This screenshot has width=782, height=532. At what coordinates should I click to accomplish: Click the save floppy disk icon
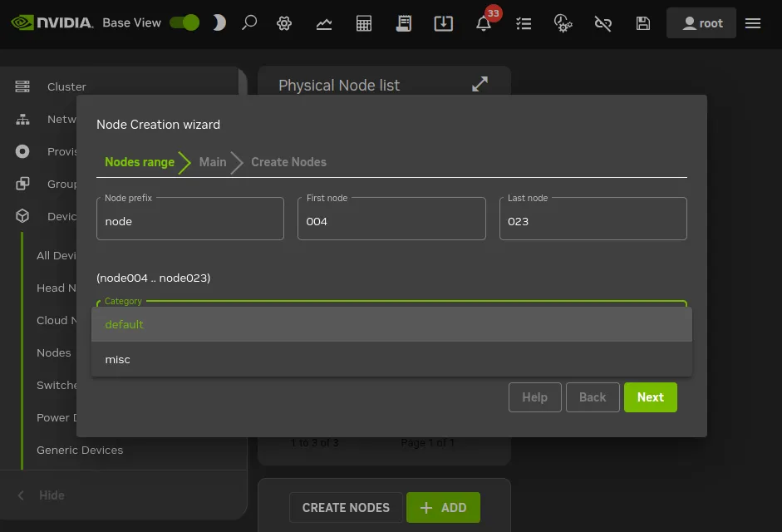(x=643, y=23)
